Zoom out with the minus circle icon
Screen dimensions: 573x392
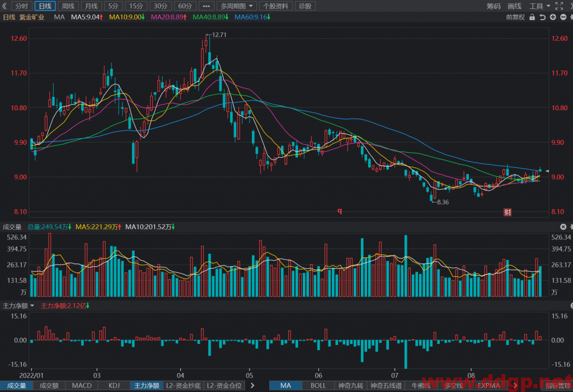coord(563,17)
